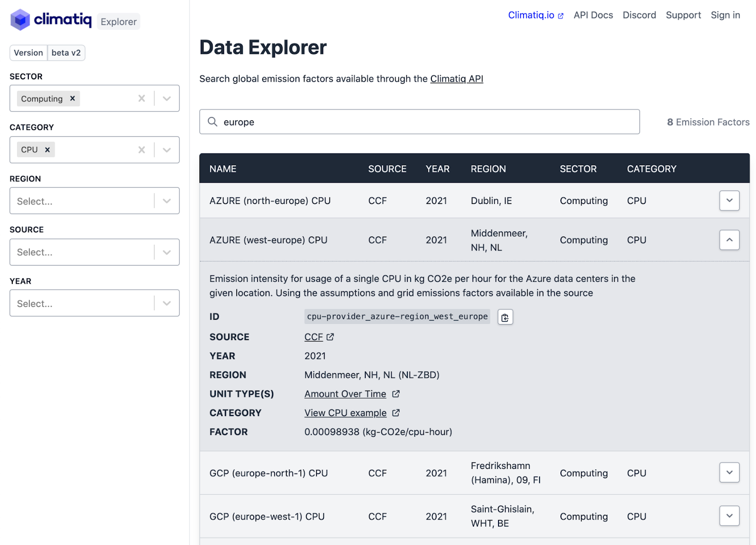
Task: Expand the AZURE (north-europe) CPU row
Action: tap(729, 200)
